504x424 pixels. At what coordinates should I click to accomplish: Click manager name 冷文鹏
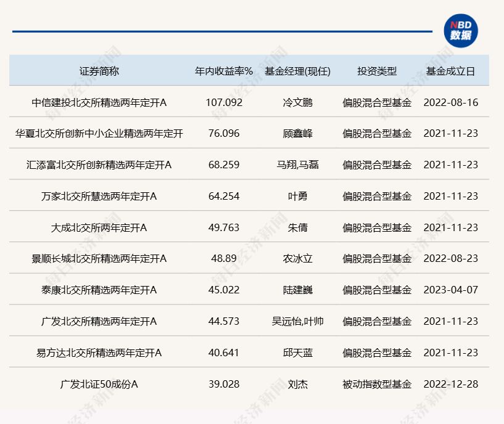(x=297, y=102)
